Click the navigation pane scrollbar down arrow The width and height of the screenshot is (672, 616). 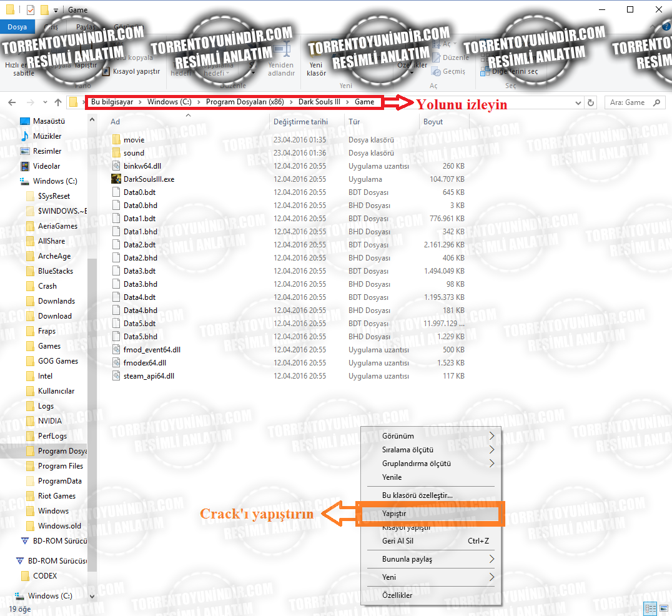click(92, 596)
